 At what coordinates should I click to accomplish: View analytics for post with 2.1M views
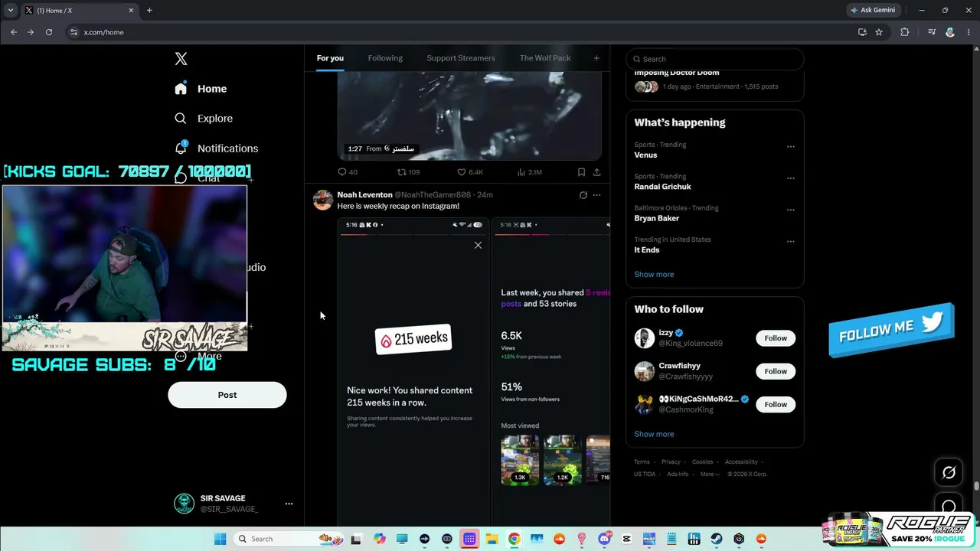[530, 172]
